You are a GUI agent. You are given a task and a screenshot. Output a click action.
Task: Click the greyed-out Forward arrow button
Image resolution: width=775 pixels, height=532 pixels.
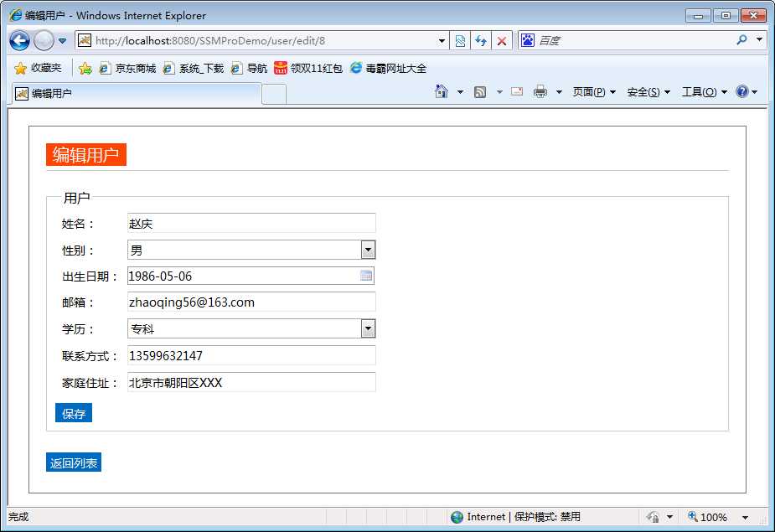click(44, 40)
